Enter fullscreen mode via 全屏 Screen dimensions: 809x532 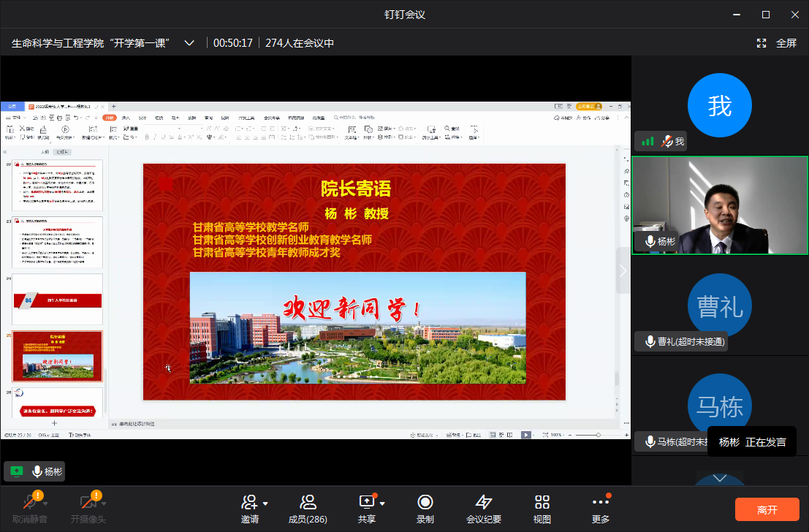(777, 43)
